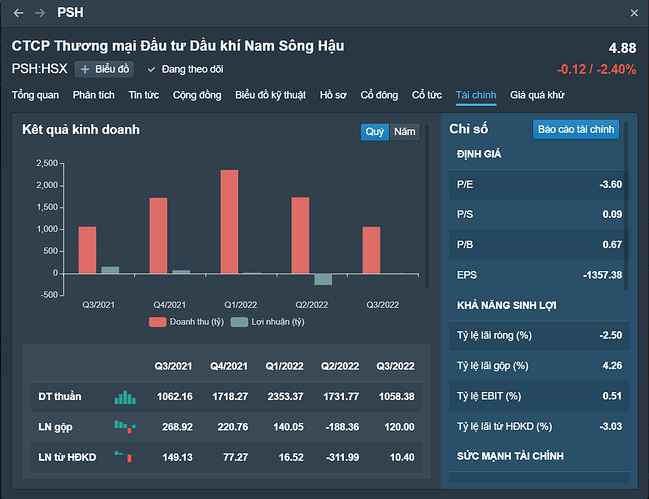Screen dimensions: 649x499
Task: Click the KHẢ NĂNG SINH LỢI header
Action: click(507, 305)
